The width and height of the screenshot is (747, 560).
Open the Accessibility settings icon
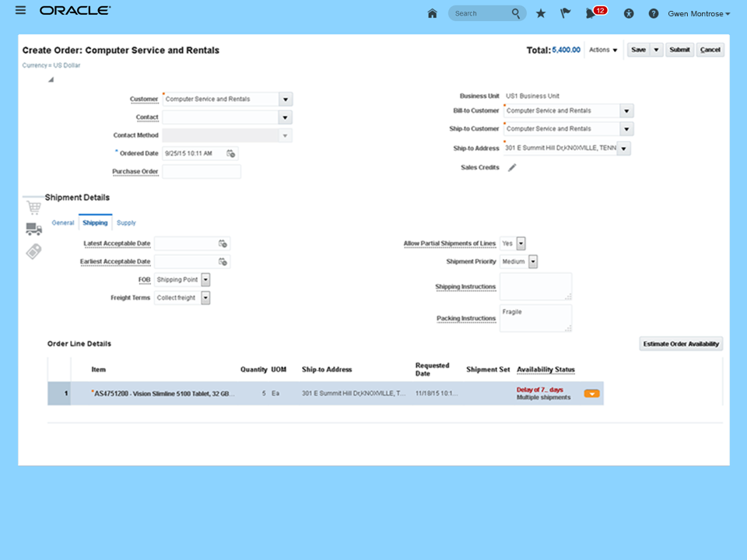coord(629,13)
